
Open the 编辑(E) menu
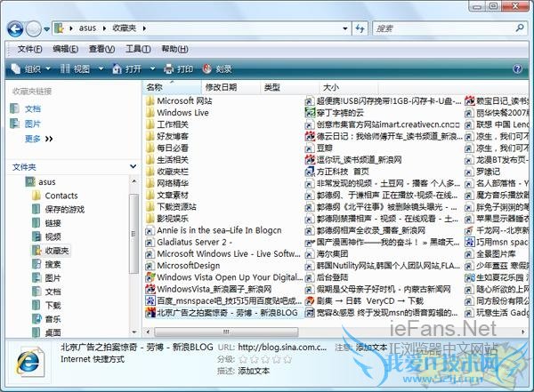(x=65, y=50)
